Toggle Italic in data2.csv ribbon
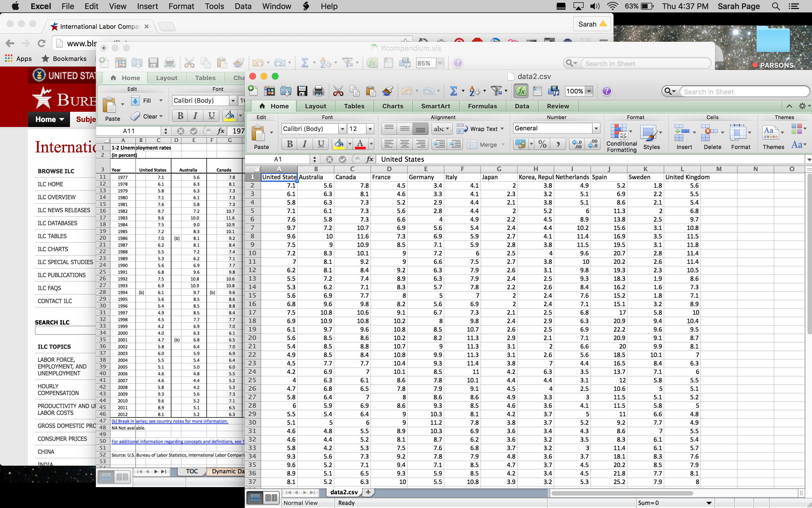The width and height of the screenshot is (812, 508). click(x=305, y=144)
